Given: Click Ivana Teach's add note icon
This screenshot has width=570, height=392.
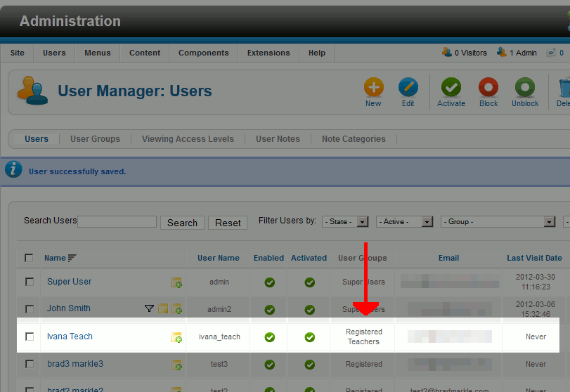Looking at the screenshot, I should [176, 338].
